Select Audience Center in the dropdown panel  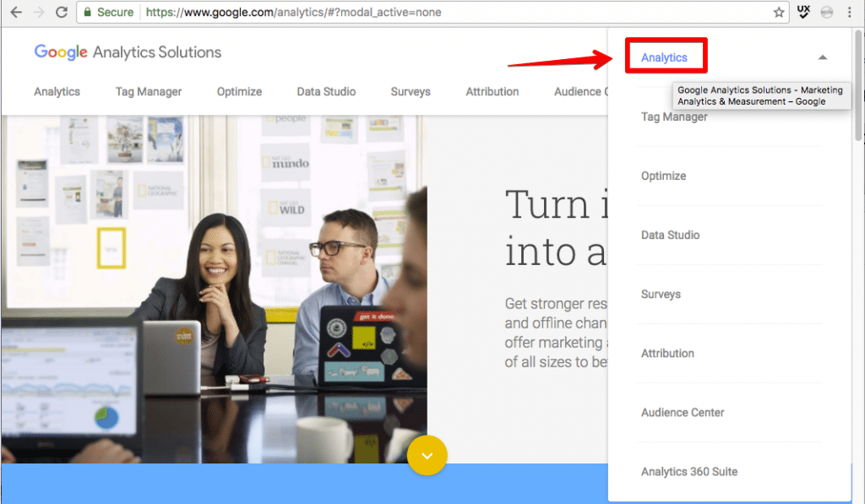point(683,413)
